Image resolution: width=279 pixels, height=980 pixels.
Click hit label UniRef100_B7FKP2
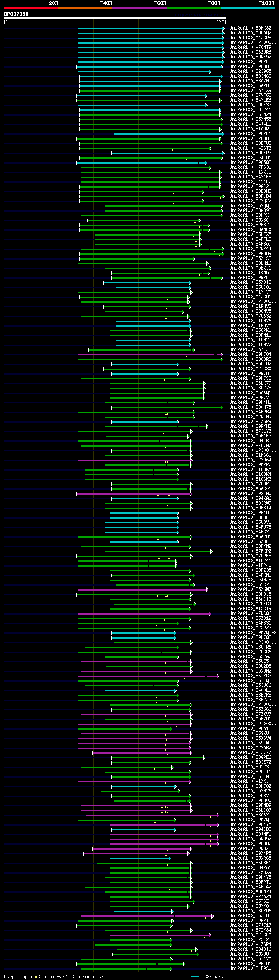pyautogui.click(x=250, y=551)
